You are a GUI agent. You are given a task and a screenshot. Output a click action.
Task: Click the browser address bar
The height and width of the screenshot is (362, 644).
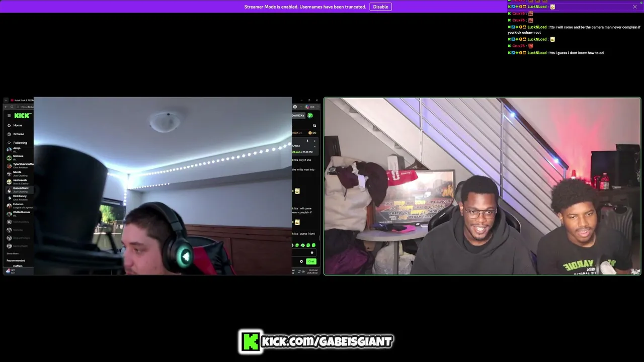click(x=26, y=107)
